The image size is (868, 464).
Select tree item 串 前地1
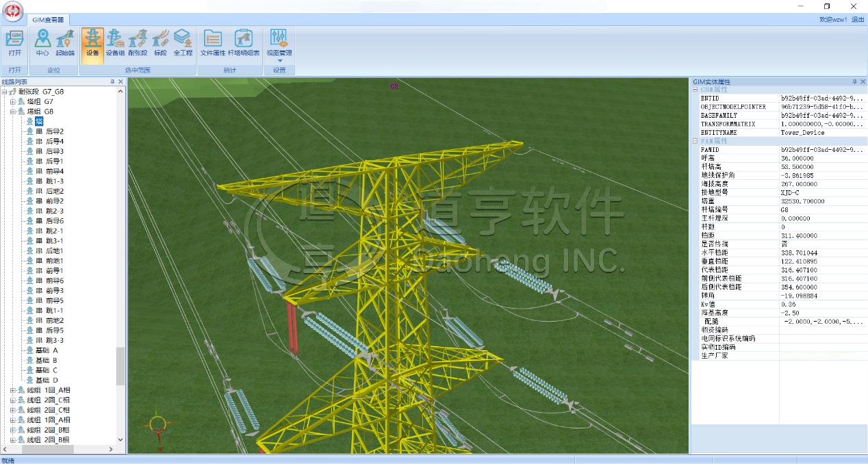(x=49, y=261)
